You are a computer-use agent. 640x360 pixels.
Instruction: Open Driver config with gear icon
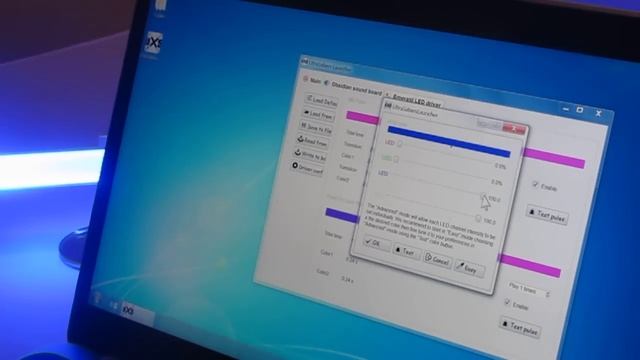tap(307, 168)
